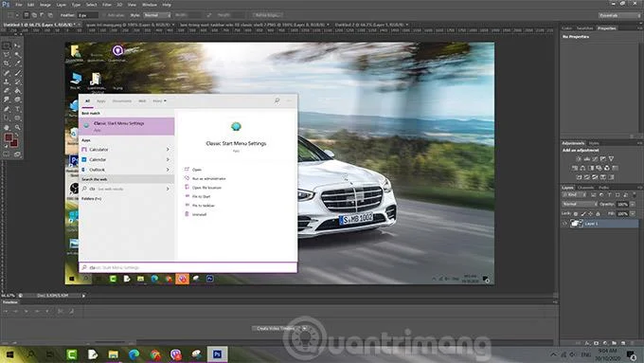Toggle lock position for the layer
Image resolution: width=644 pixels, height=363 pixels.
(590, 214)
